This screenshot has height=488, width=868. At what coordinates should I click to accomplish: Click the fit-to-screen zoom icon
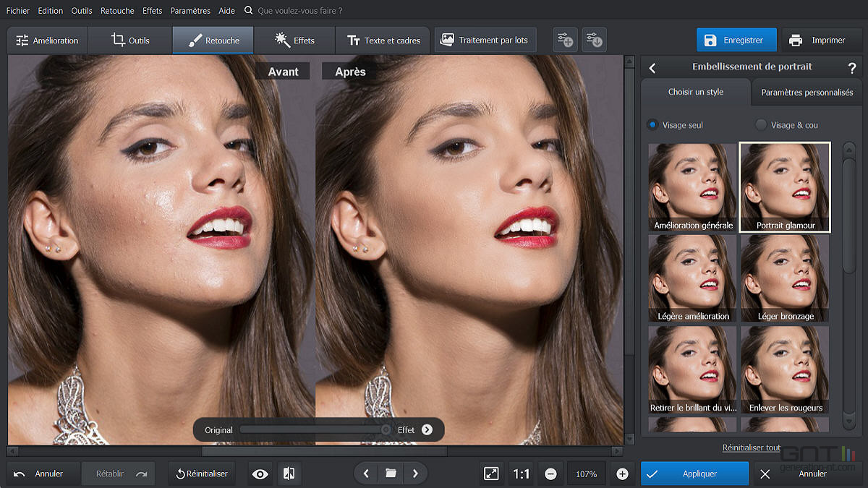pyautogui.click(x=491, y=474)
